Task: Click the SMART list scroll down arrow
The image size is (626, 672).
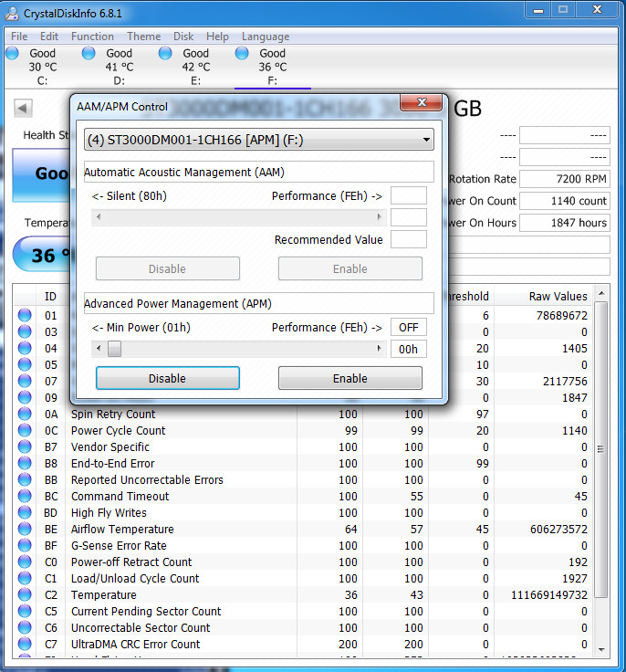Action: 601,650
